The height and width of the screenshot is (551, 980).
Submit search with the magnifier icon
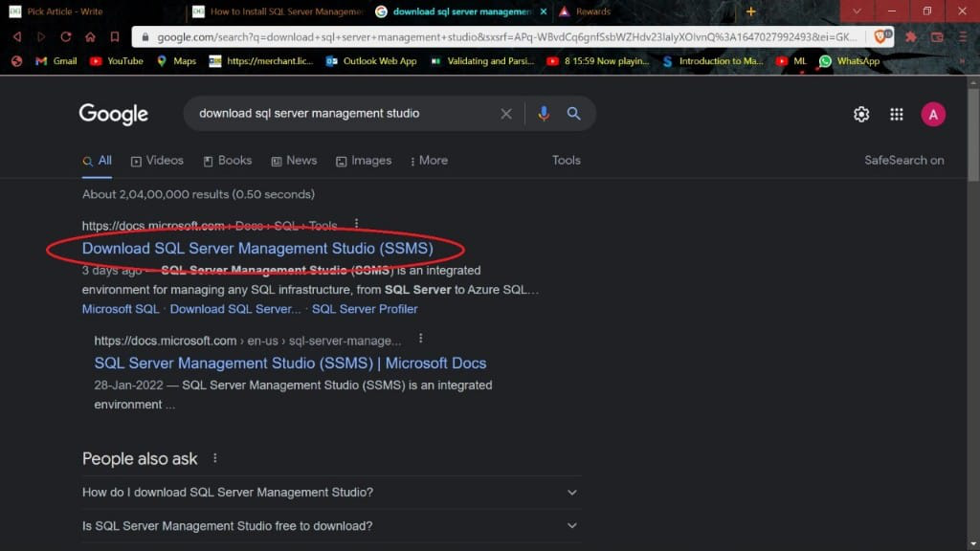click(x=573, y=113)
